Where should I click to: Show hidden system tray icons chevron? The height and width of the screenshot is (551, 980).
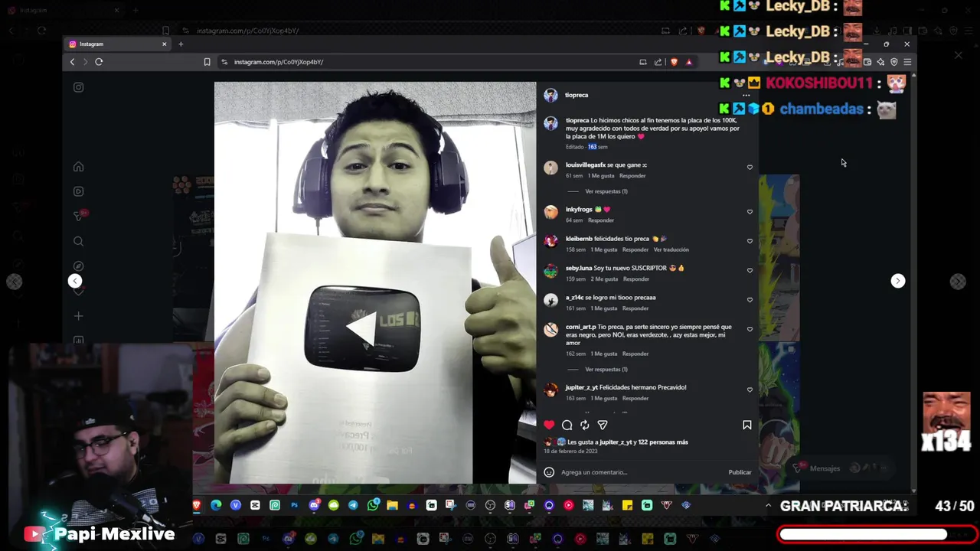[768, 505]
